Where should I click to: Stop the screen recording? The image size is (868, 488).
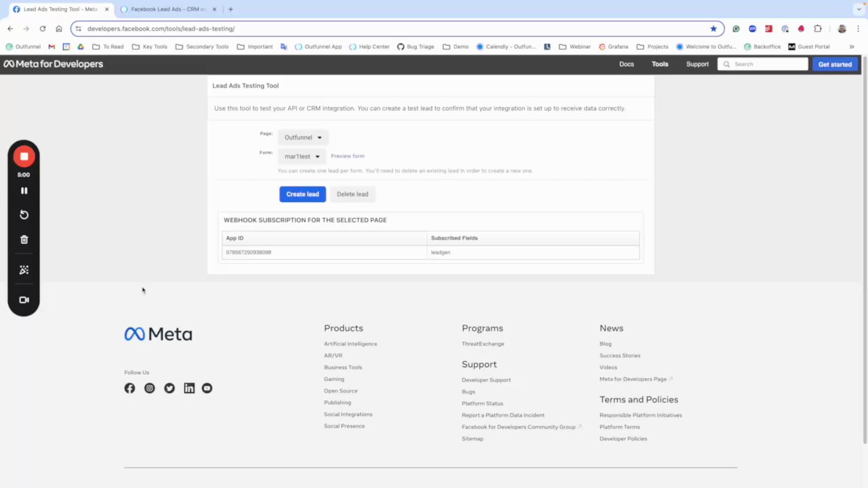tap(24, 157)
